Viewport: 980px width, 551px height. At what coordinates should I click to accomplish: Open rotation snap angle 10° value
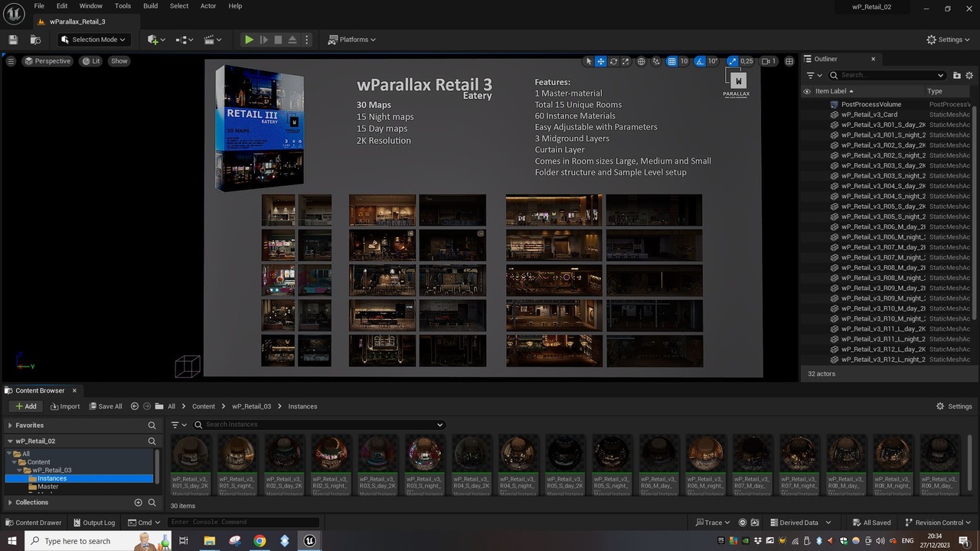713,61
